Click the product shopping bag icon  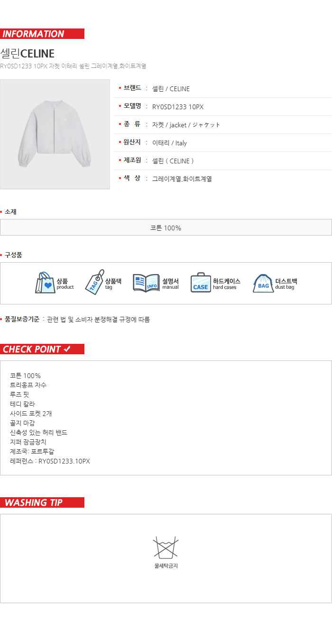pos(45,283)
